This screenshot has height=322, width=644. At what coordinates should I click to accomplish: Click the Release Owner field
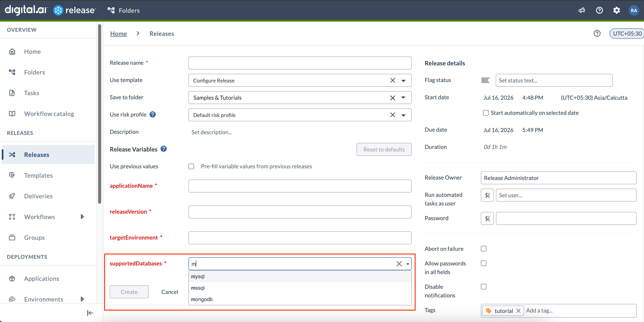click(558, 178)
